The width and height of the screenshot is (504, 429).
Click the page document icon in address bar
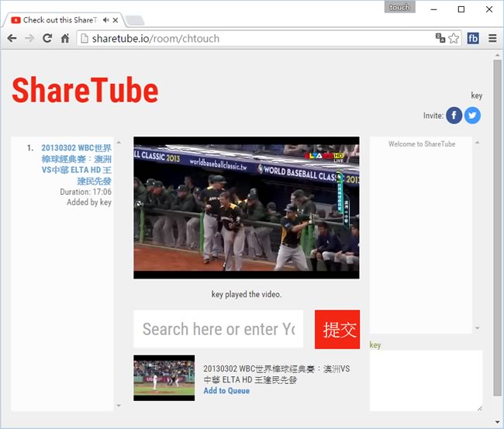pyautogui.click(x=85, y=38)
